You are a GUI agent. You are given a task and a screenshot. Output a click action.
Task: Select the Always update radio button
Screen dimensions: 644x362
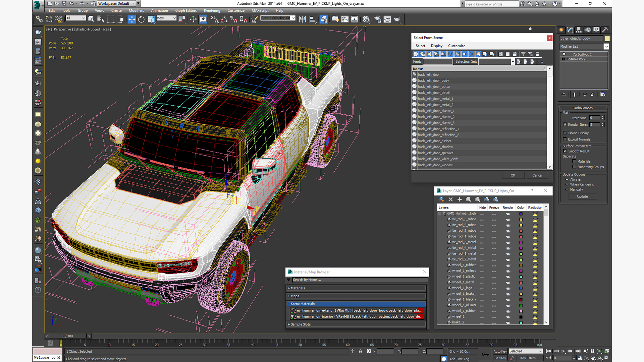[567, 179]
